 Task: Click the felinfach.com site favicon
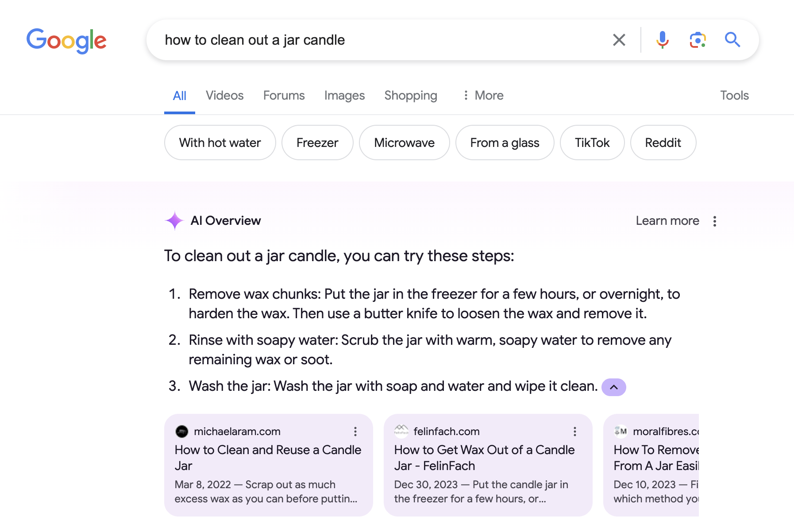[402, 431]
